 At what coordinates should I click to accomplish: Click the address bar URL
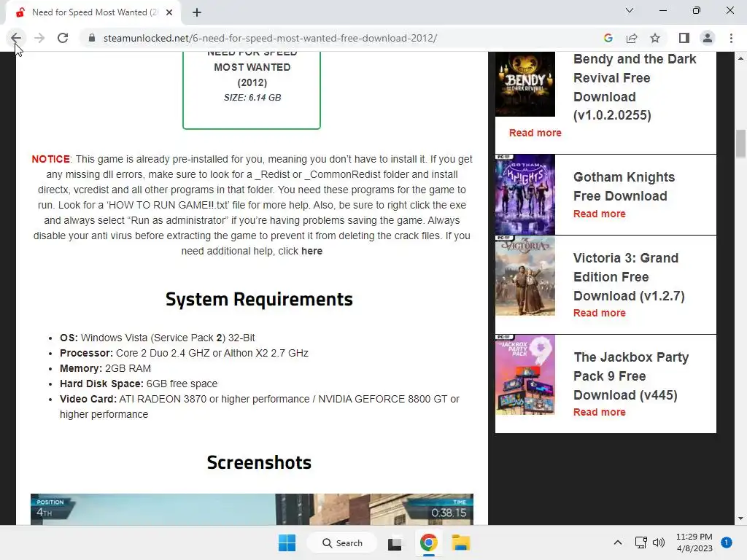pos(270,38)
